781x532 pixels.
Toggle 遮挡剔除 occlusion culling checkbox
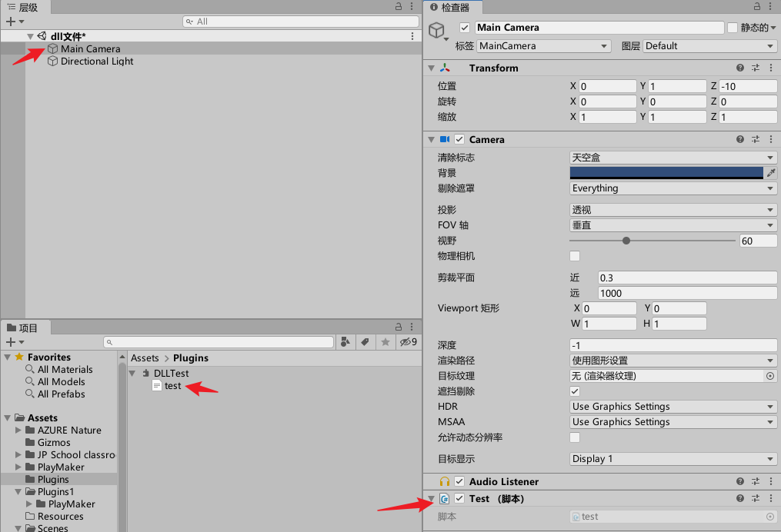pos(574,391)
